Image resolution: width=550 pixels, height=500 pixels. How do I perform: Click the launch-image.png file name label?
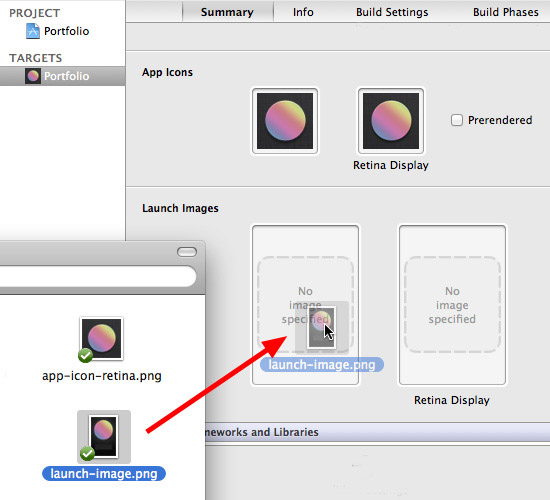[x=104, y=474]
